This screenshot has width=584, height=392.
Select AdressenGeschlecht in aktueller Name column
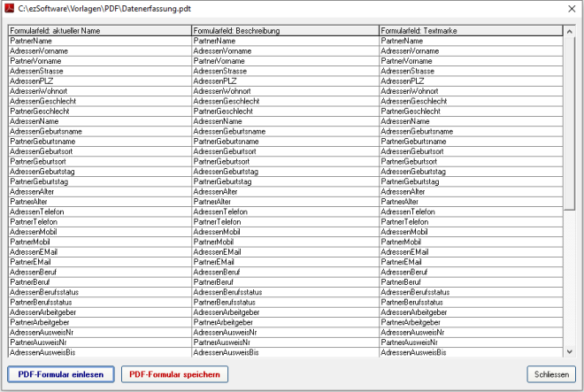[x=100, y=102]
